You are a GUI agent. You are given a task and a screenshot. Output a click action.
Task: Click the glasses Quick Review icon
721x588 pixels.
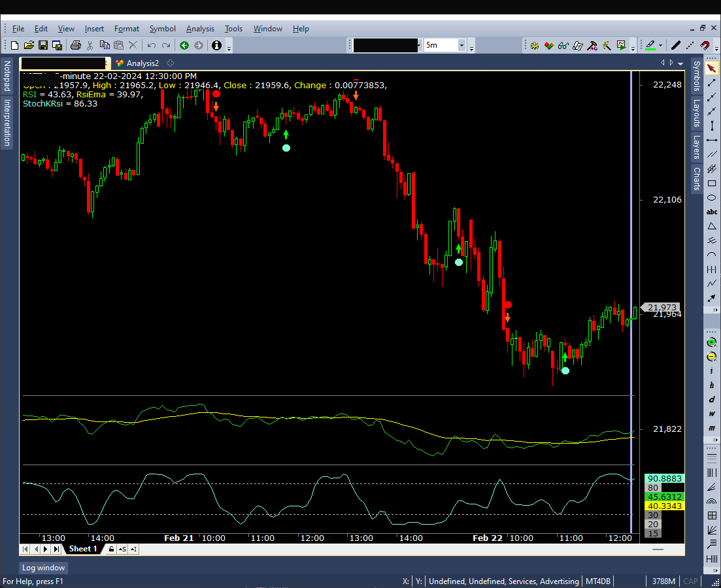click(563, 45)
